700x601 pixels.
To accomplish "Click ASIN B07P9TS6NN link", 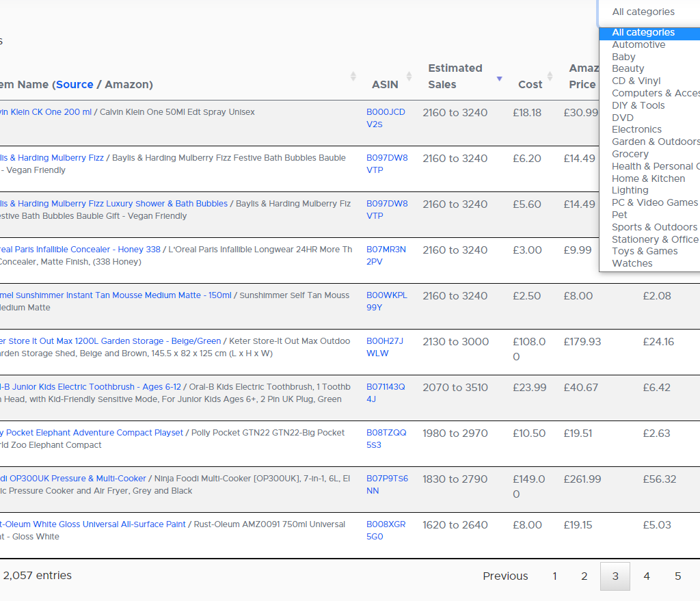I will pyautogui.click(x=387, y=484).
